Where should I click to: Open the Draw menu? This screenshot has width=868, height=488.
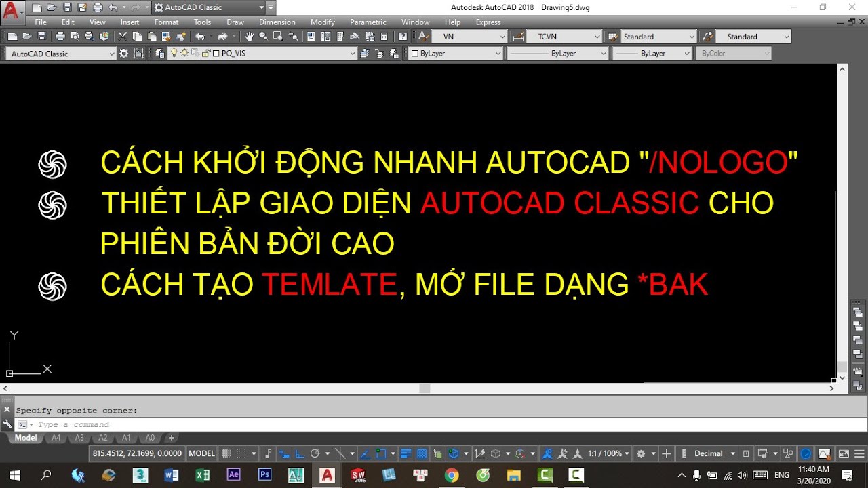click(235, 22)
